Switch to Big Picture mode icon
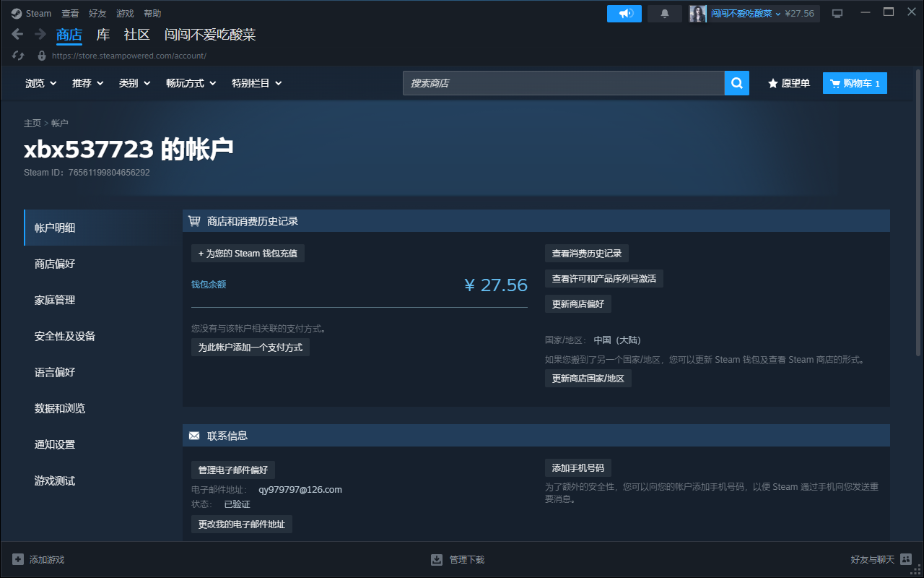Screen dimensions: 924x578 (x=837, y=14)
